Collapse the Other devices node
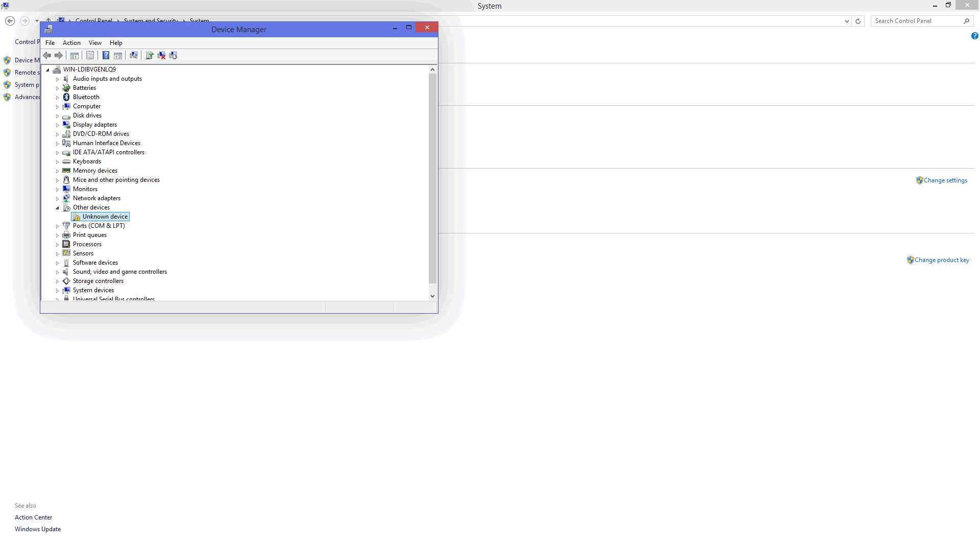Image resolution: width=980 pixels, height=543 pixels. click(x=57, y=208)
